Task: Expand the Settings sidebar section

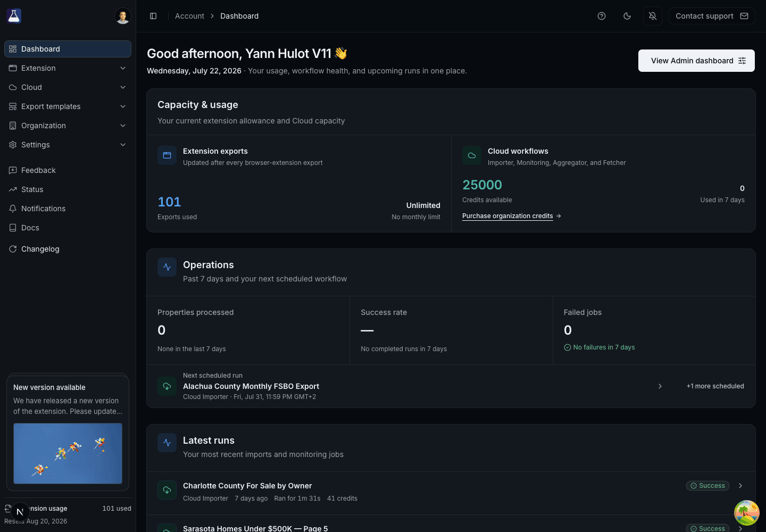Action: 68,145
